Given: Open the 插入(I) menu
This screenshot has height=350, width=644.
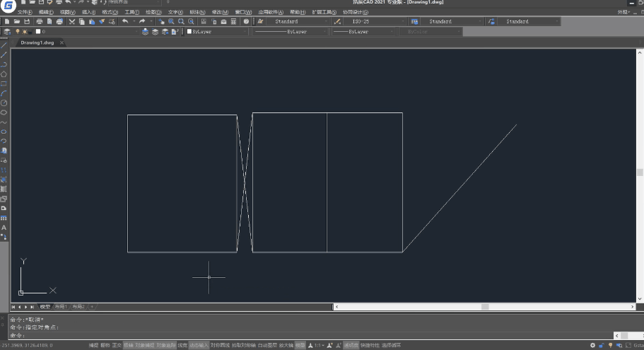Looking at the screenshot, I should click(88, 12).
